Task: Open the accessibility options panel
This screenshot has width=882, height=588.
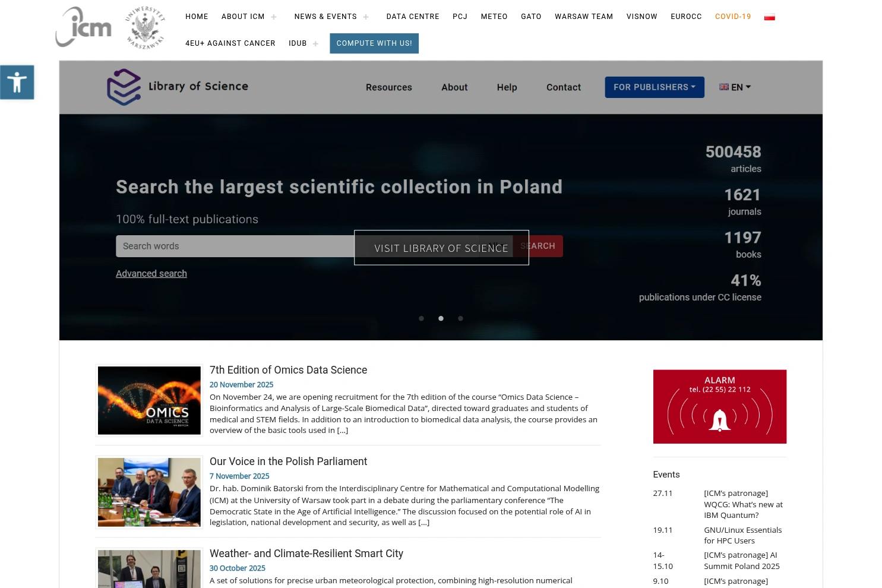Action: point(17,82)
